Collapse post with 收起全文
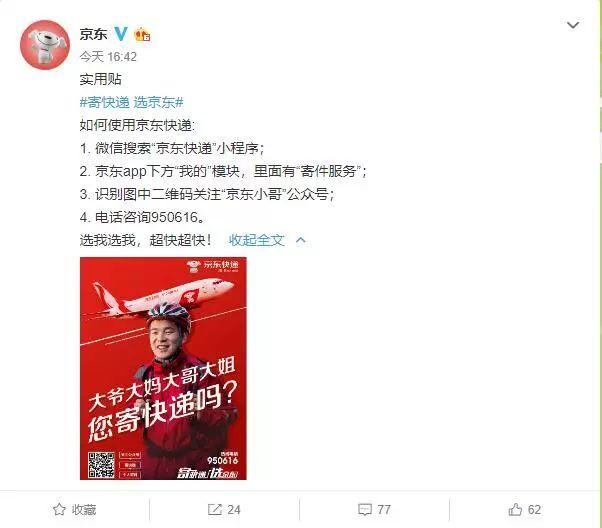Image resolution: width=602 pixels, height=528 pixels. [x=256, y=240]
